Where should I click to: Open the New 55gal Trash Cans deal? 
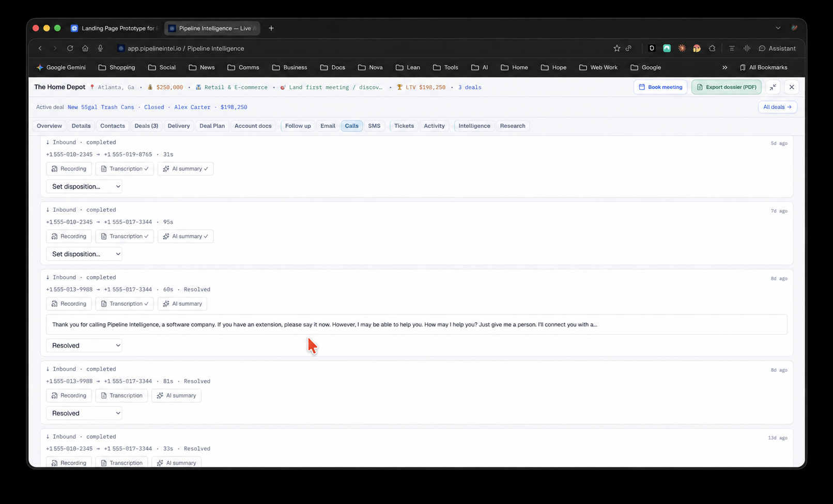coord(101,107)
